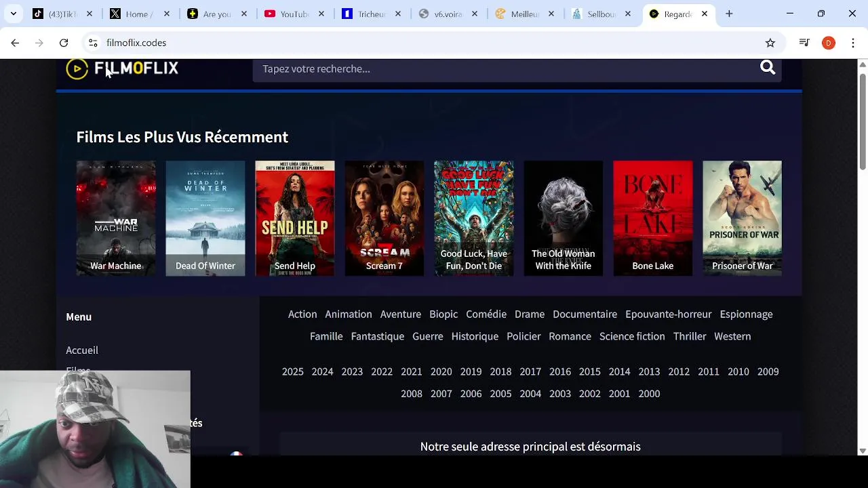The width and height of the screenshot is (868, 488).
Task: Filter films by year 2009
Action: pos(768,371)
